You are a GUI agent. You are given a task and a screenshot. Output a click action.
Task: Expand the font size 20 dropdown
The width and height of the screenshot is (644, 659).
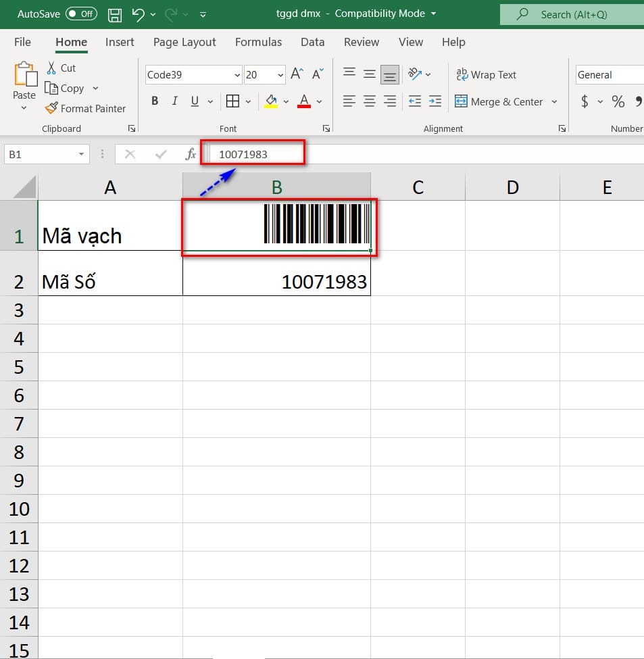click(280, 75)
